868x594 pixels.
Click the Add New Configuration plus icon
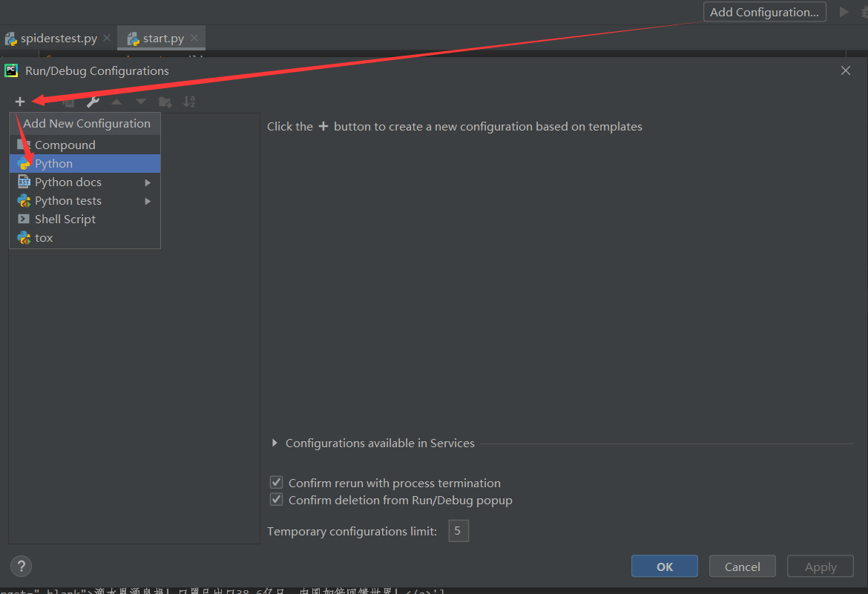(20, 101)
